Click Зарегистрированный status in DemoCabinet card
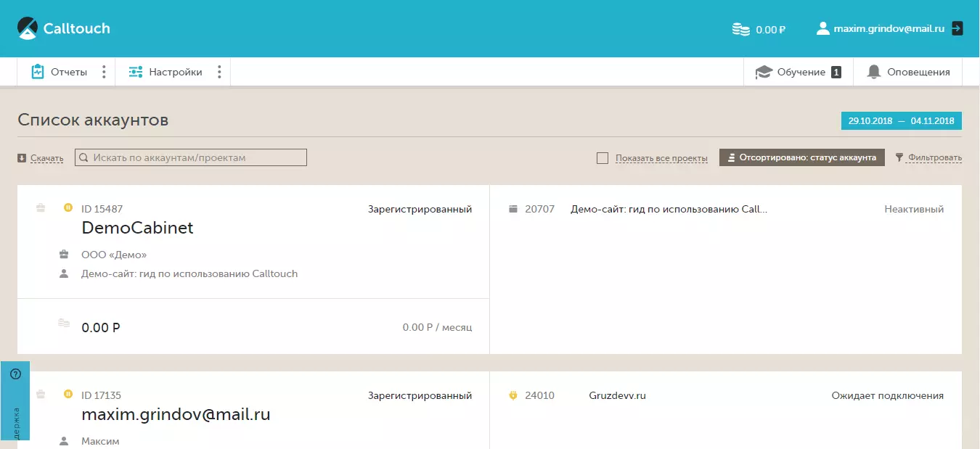This screenshot has width=980, height=449. pyautogui.click(x=420, y=209)
